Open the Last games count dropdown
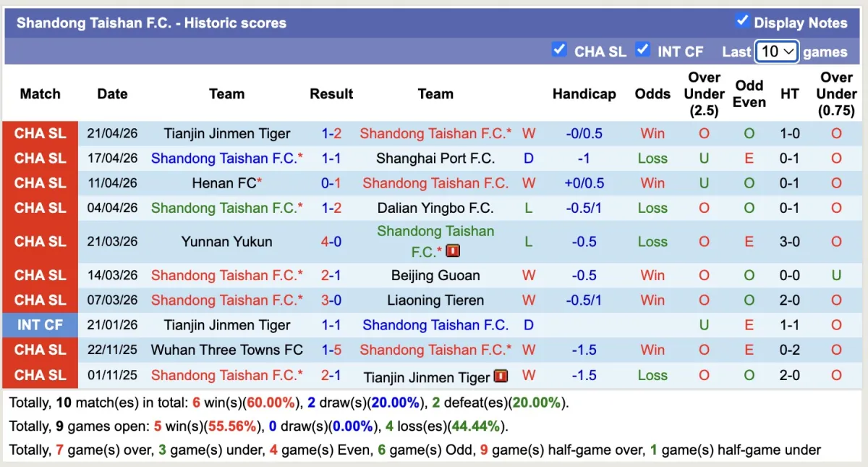Screen dimensions: 868x467 pos(776,51)
